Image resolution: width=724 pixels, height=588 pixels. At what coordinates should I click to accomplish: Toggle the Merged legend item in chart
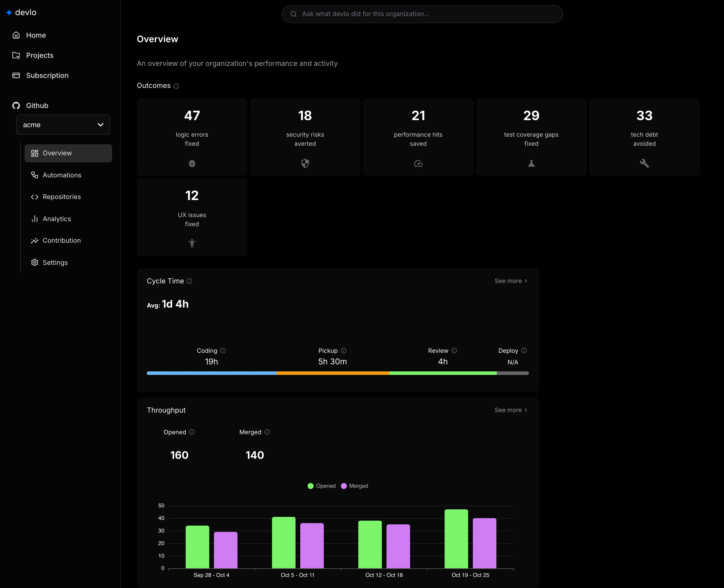354,486
